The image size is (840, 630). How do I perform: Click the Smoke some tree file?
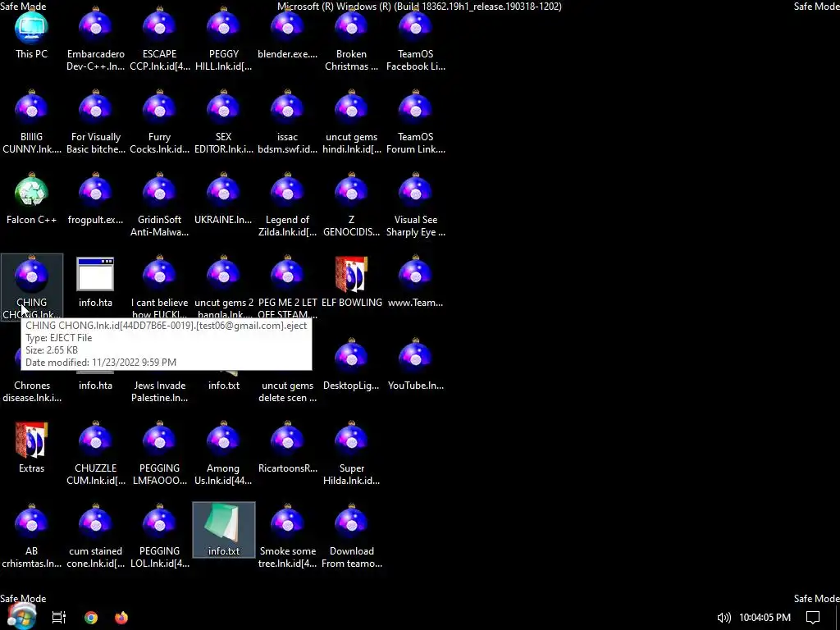pos(287,537)
